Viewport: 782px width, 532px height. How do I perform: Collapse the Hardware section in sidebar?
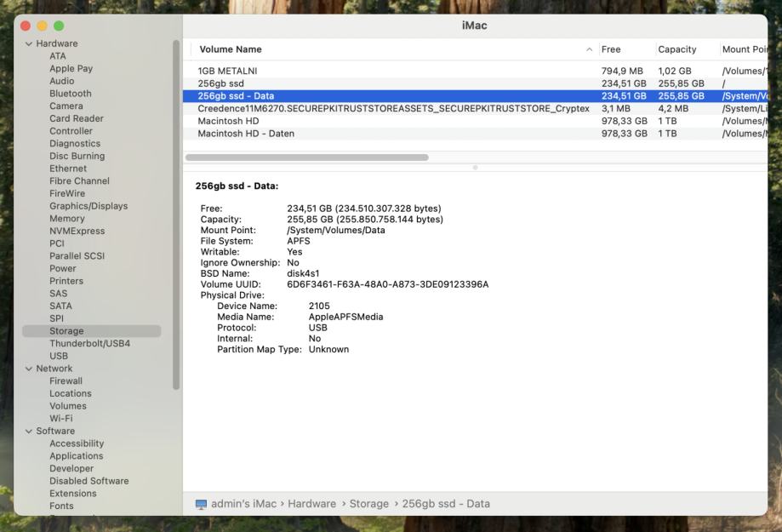(x=29, y=43)
